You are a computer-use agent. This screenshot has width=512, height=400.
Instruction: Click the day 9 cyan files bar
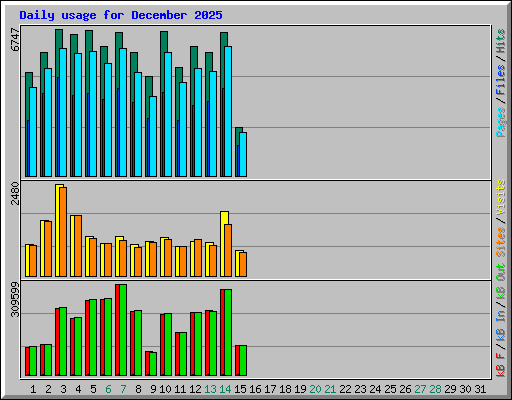(153, 136)
